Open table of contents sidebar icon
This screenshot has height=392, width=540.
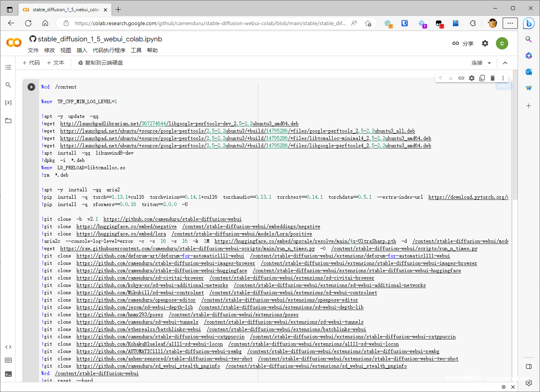point(8,67)
